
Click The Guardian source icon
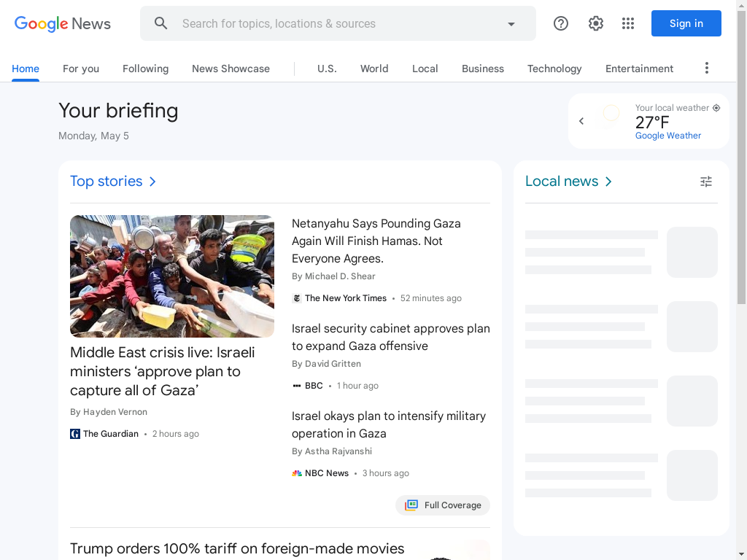point(75,434)
